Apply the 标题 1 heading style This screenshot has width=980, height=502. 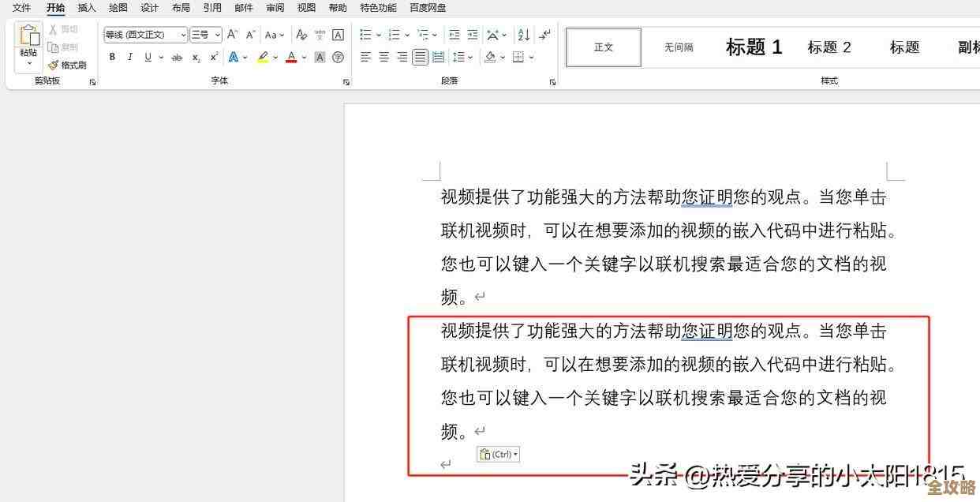click(752, 47)
